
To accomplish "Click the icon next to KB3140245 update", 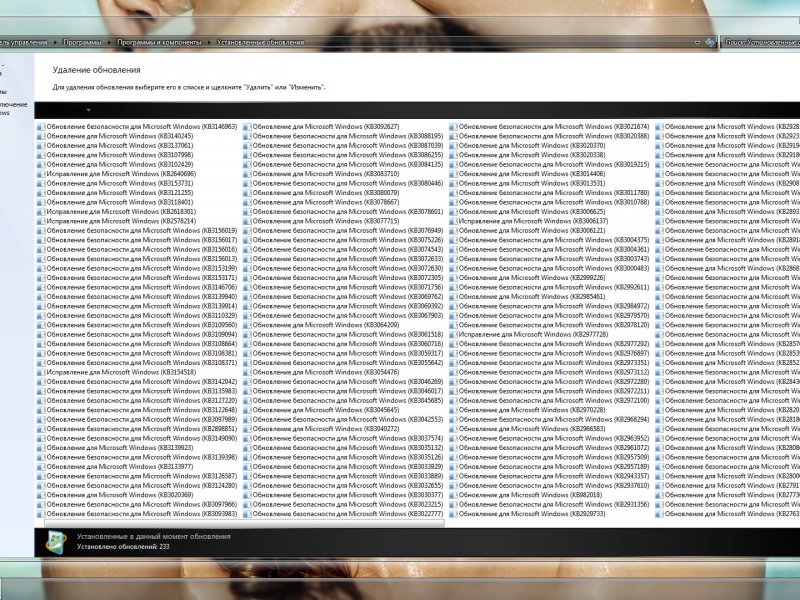I will click(41, 136).
